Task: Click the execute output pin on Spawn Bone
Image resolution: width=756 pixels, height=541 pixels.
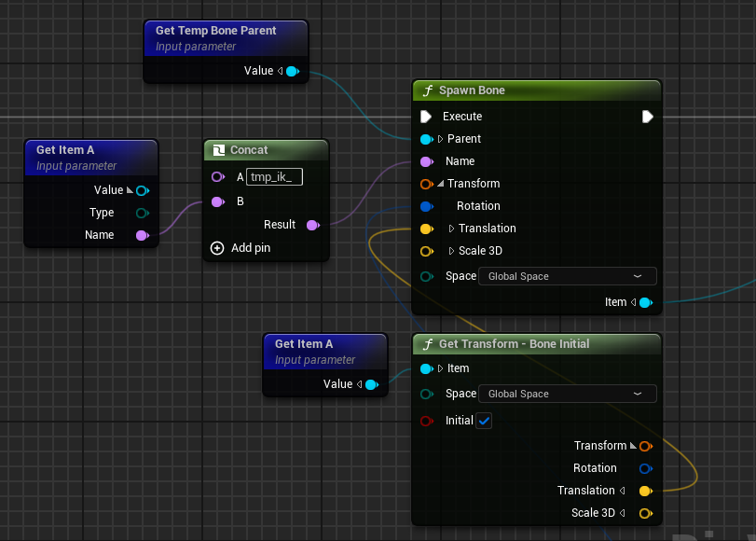Action: point(648,117)
